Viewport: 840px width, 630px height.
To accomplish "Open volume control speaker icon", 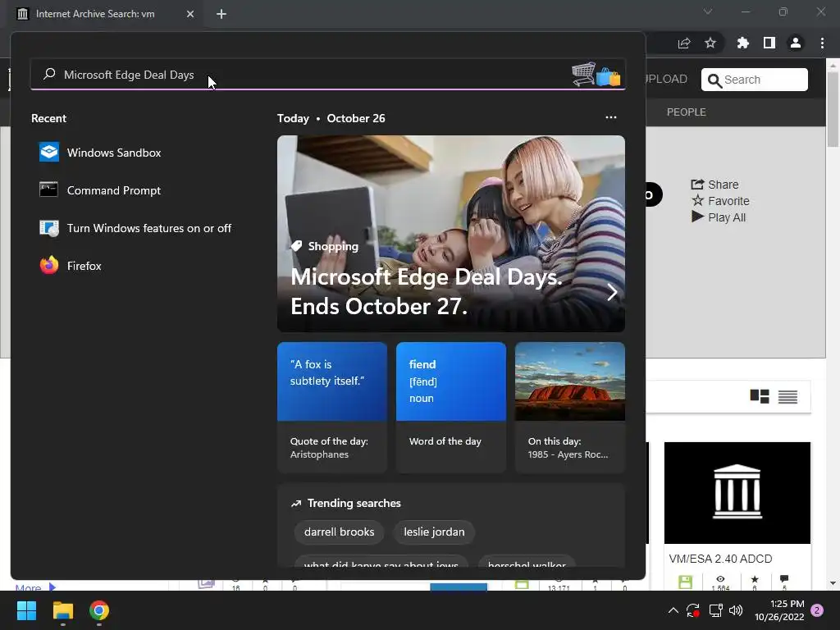I will point(736,610).
